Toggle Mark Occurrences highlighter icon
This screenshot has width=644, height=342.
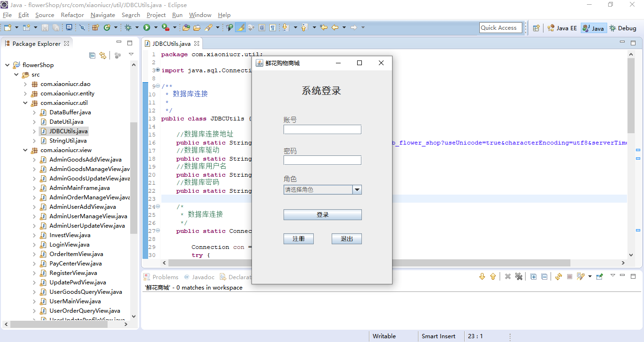(x=240, y=28)
